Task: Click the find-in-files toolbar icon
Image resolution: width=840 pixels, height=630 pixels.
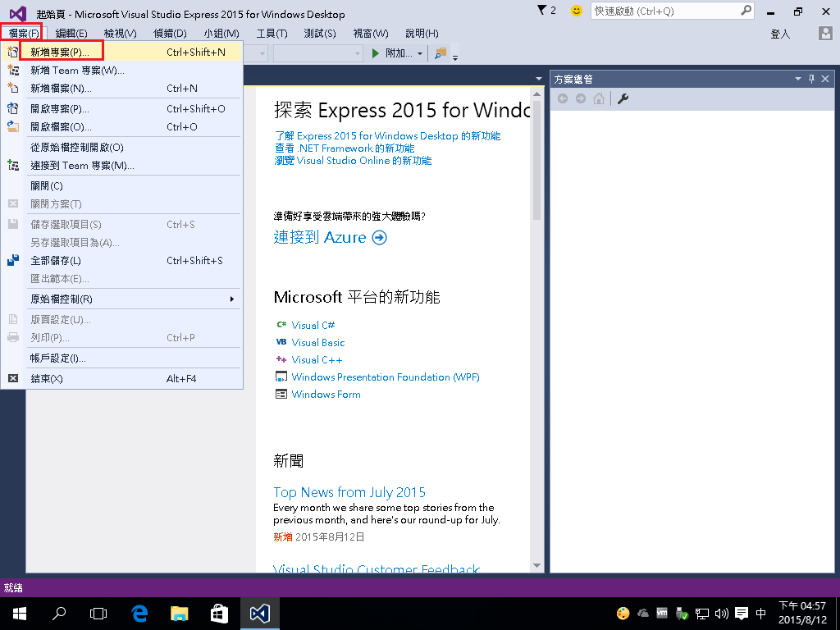Action: [441, 53]
